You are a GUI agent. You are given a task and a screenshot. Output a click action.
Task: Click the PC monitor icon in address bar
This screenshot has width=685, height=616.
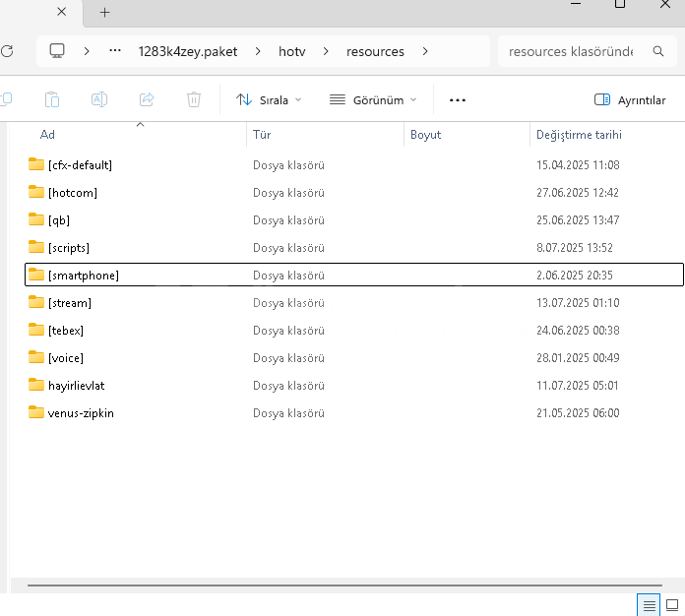point(57,51)
